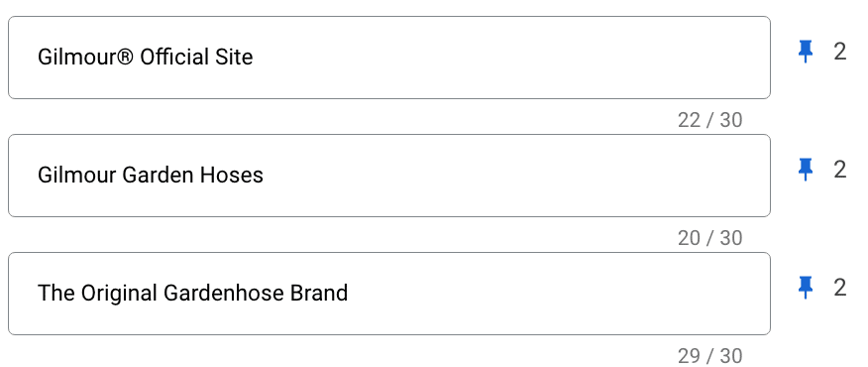The height and width of the screenshot is (367, 868).
Task: Place cursor on the ® symbol in first headline
Action: (x=126, y=57)
